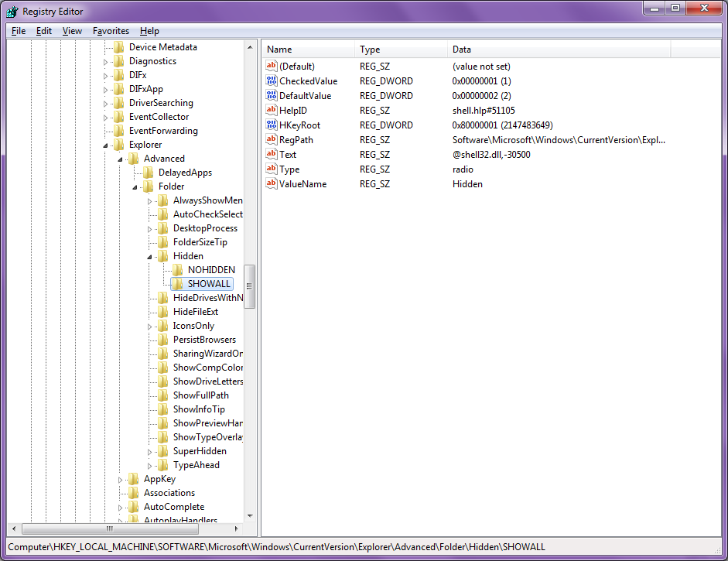Click the FolderSizeTip folder icon
The width and height of the screenshot is (728, 561).
point(162,242)
